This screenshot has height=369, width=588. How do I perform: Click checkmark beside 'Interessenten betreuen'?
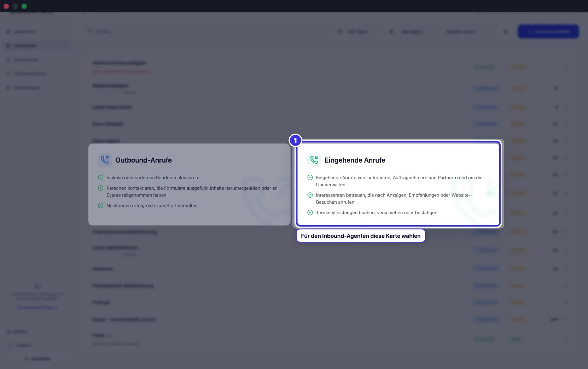pyautogui.click(x=310, y=195)
